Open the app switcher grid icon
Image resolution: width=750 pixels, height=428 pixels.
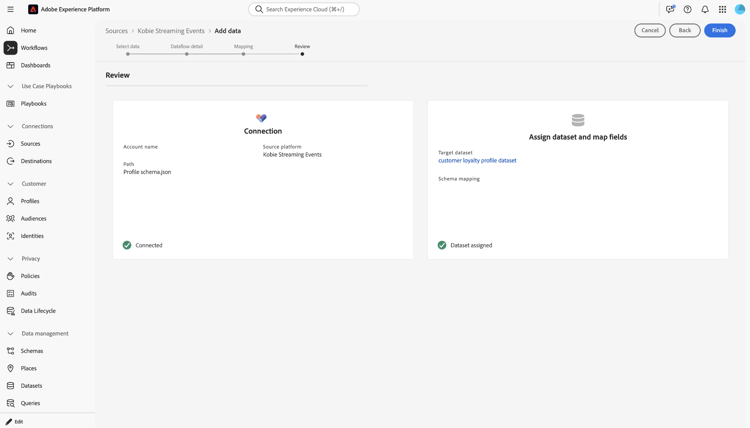(722, 9)
